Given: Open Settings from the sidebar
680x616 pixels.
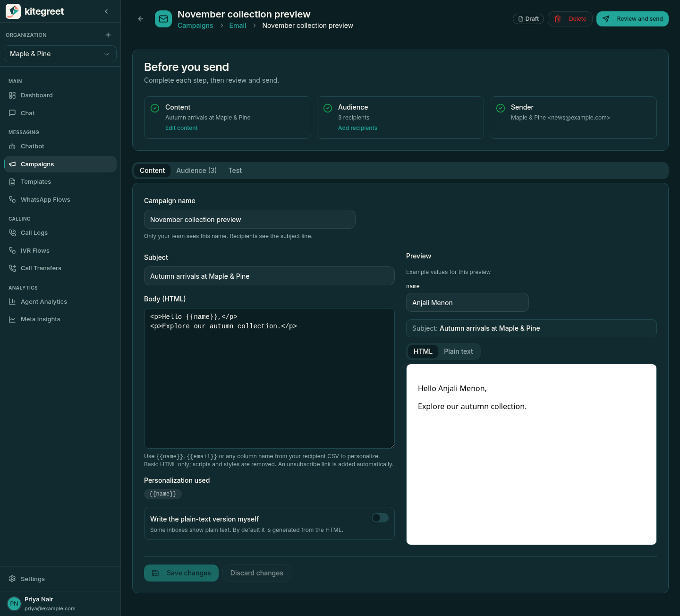Looking at the screenshot, I should [x=60, y=579].
